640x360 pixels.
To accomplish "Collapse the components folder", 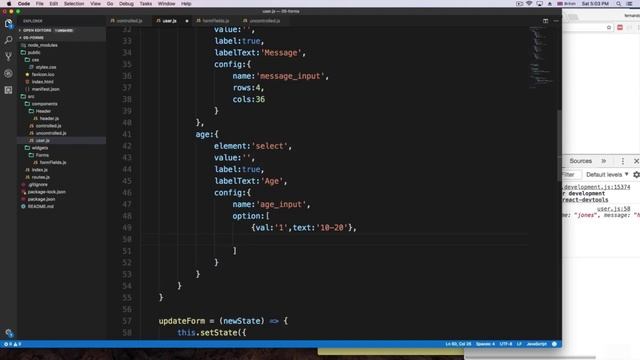I will click(44, 104).
